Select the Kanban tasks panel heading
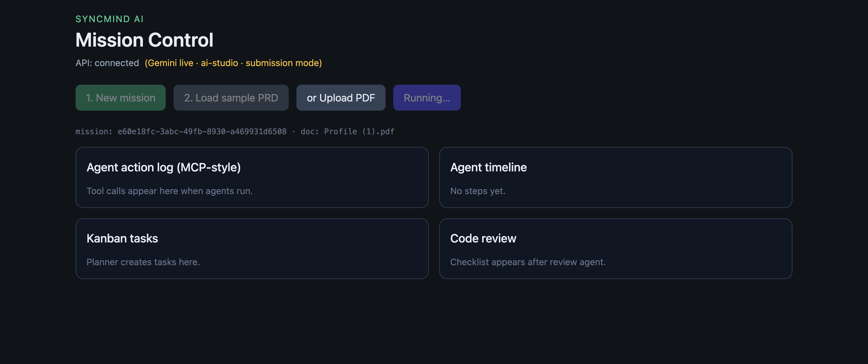The height and width of the screenshot is (364, 868). 122,238
